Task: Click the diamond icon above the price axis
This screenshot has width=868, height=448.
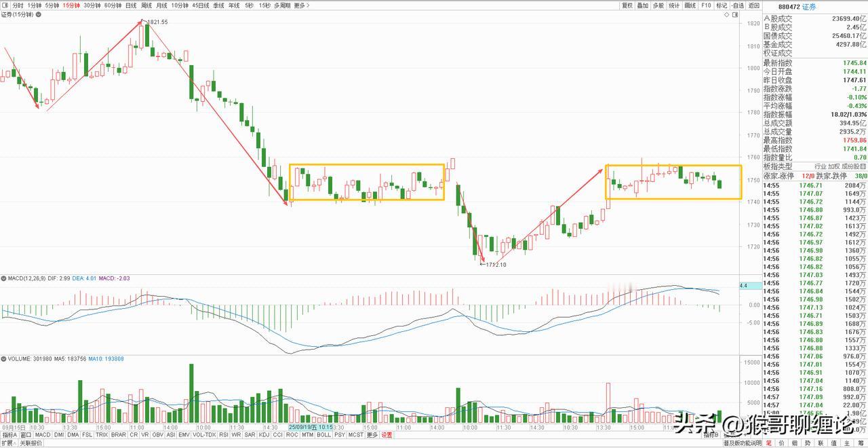Action: (x=727, y=15)
